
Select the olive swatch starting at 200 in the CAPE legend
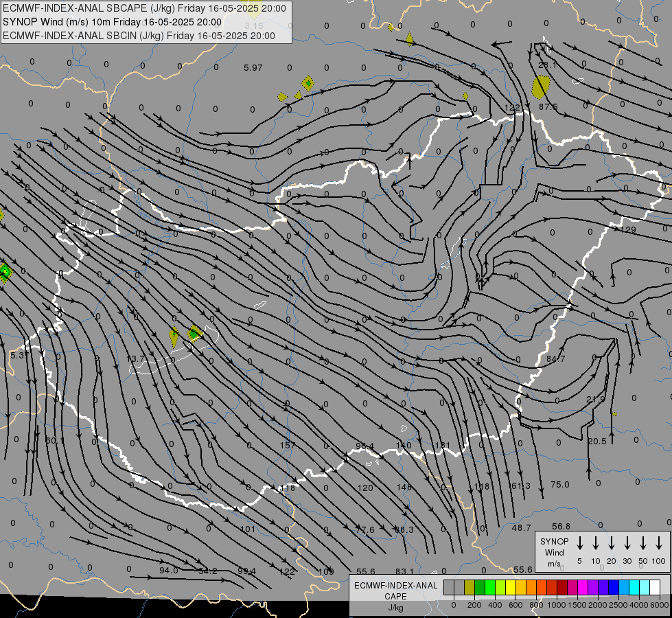(x=470, y=588)
